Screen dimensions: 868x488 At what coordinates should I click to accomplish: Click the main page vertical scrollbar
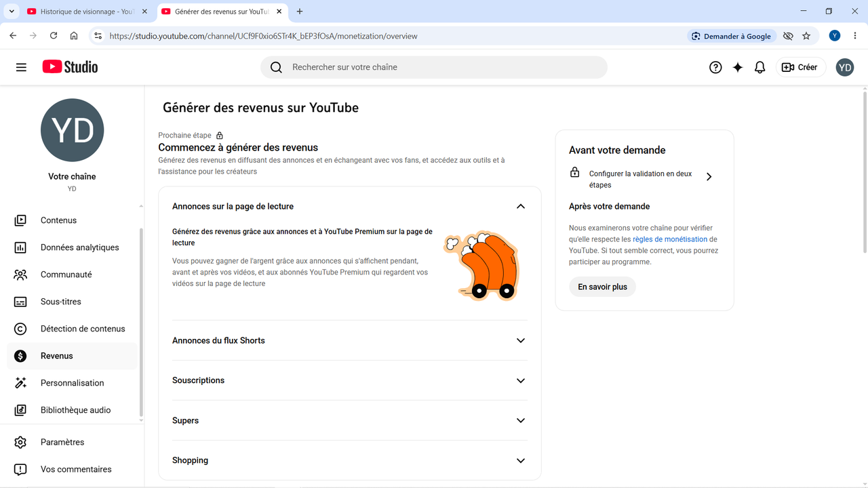864,171
